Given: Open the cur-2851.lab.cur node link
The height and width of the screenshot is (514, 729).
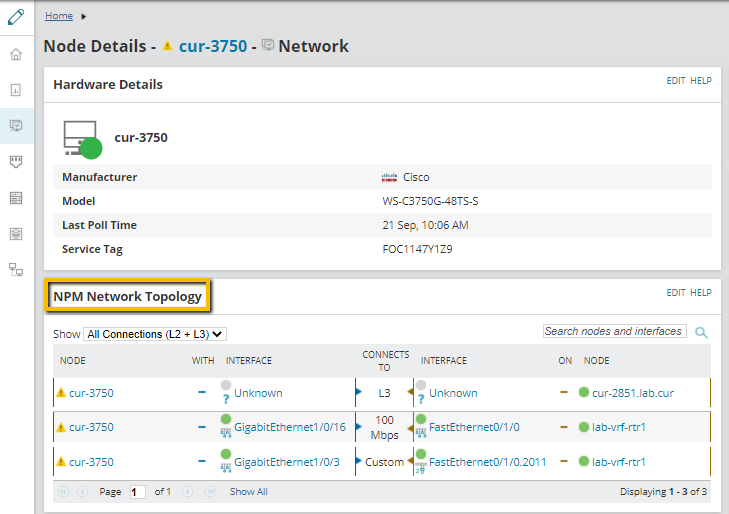Looking at the screenshot, I should pos(633,393).
